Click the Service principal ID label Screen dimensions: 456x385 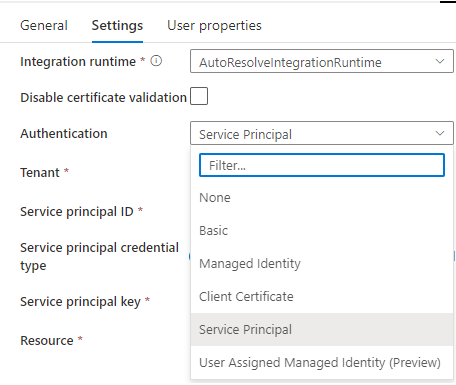(77, 212)
